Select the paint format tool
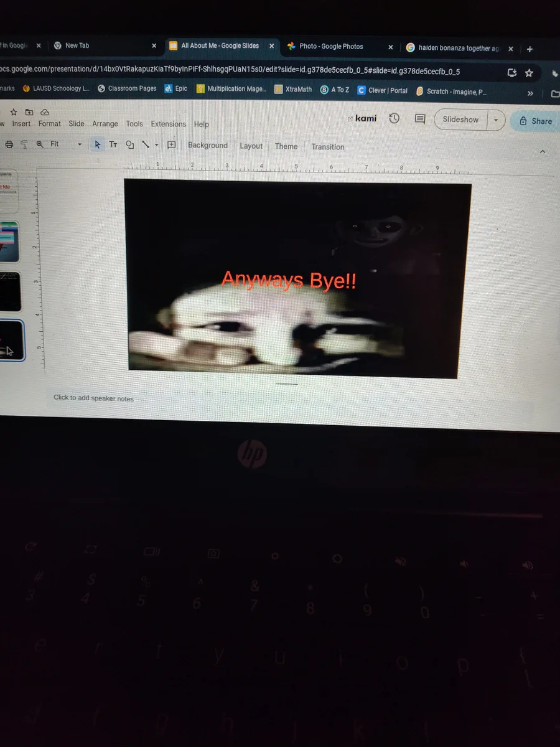 24,144
